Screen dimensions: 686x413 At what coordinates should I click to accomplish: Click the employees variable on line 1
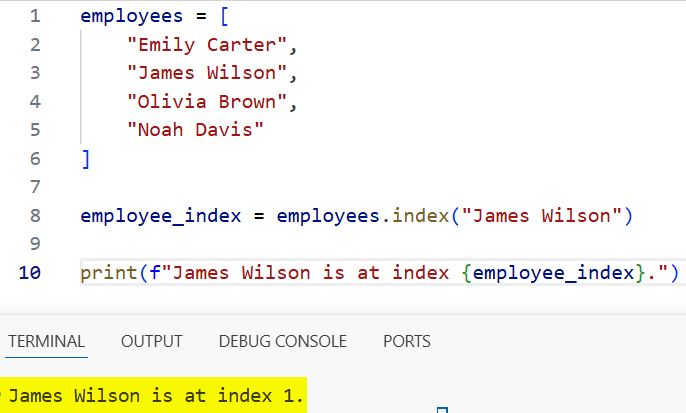pos(132,17)
